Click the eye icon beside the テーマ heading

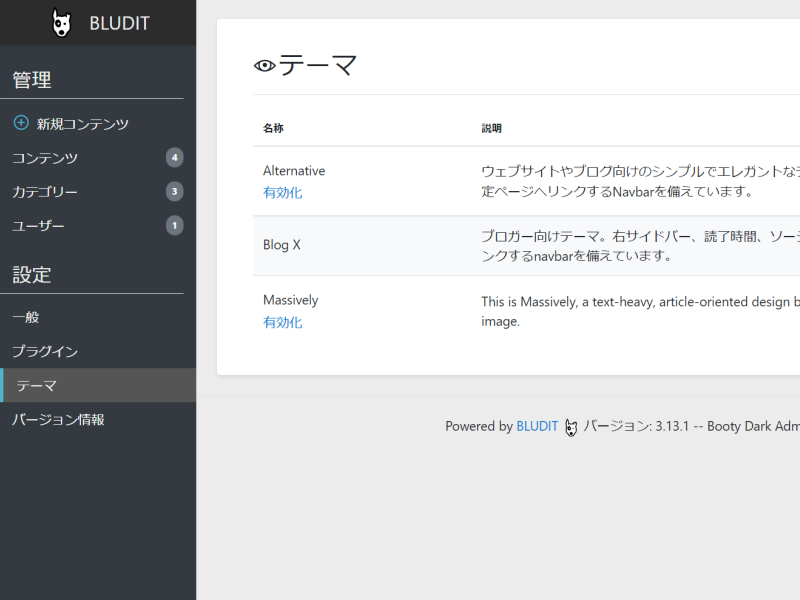click(x=265, y=66)
